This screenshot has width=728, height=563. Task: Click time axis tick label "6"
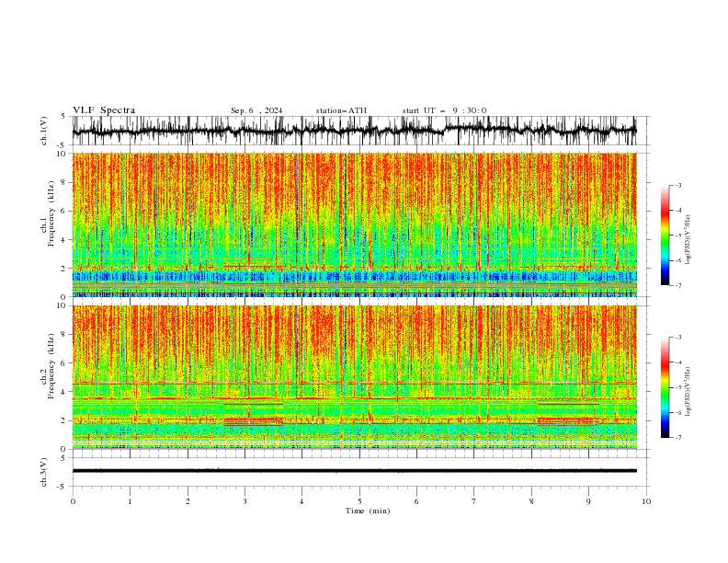tap(416, 501)
